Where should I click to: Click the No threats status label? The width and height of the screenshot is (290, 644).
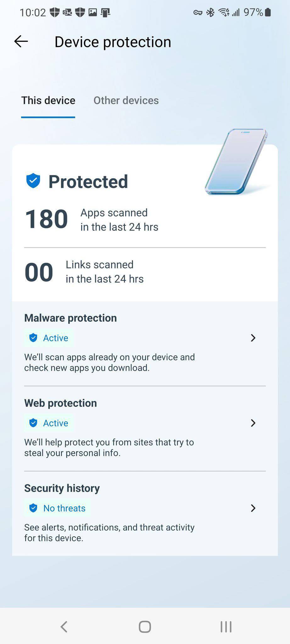click(x=64, y=508)
